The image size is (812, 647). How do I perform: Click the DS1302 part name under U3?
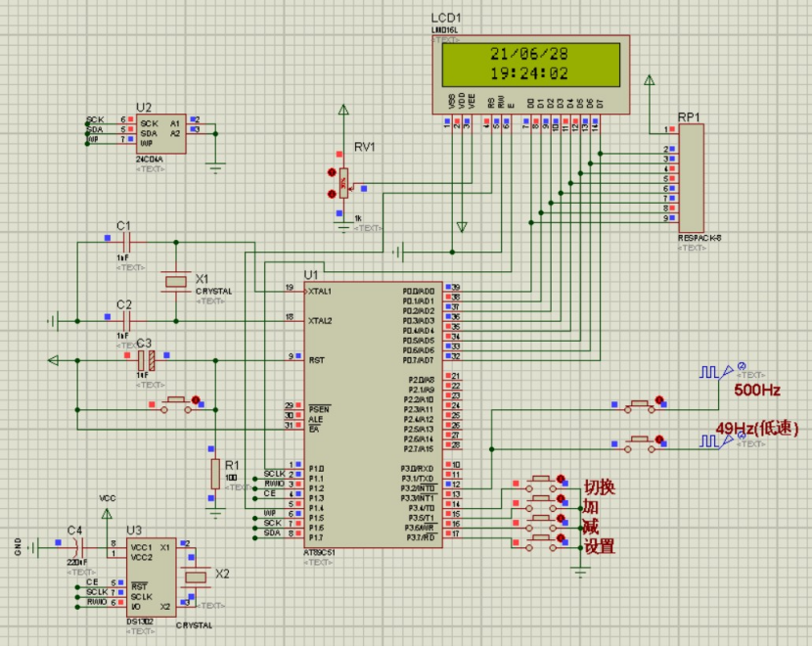[140, 622]
